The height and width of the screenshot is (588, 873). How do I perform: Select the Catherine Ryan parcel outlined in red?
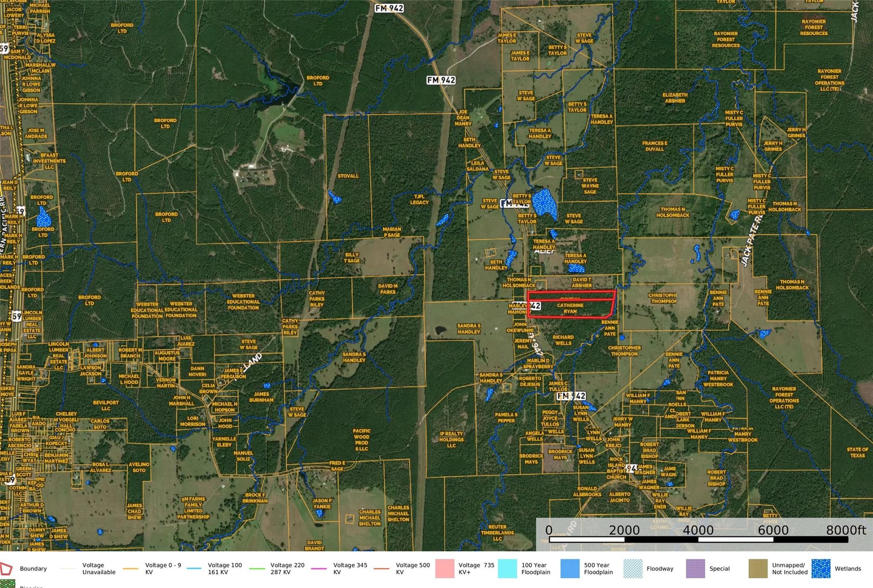pos(570,308)
